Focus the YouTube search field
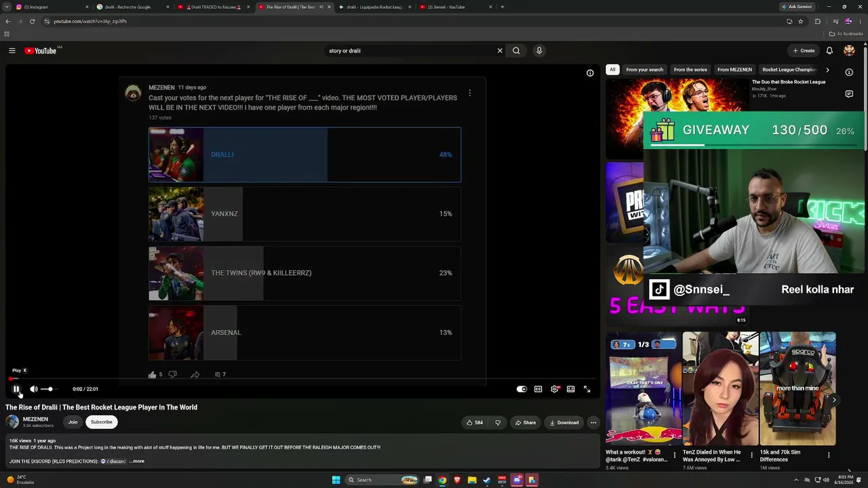This screenshot has height=488, width=868. tap(410, 51)
